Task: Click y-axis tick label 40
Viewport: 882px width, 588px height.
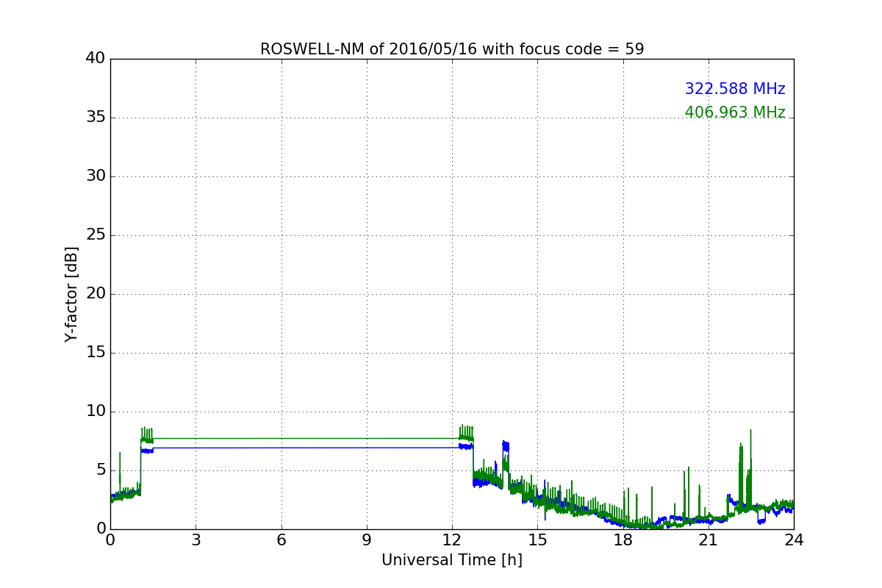Action: [x=96, y=59]
